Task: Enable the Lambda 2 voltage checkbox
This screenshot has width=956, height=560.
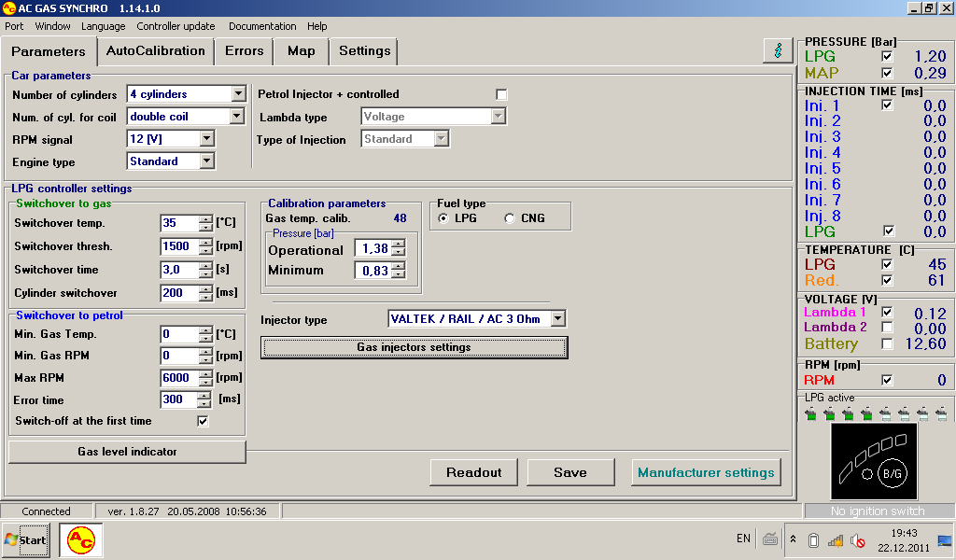Action: click(887, 328)
